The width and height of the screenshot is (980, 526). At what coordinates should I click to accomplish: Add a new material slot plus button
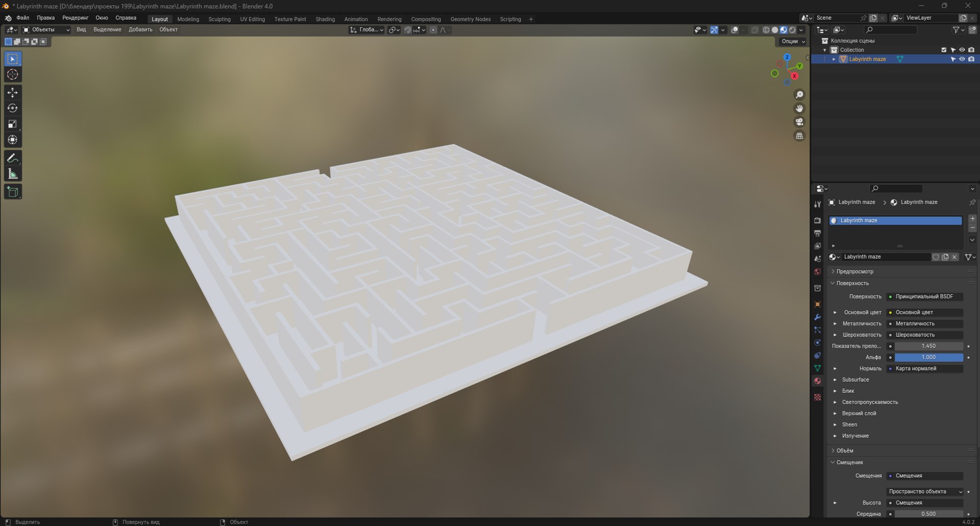pos(972,219)
